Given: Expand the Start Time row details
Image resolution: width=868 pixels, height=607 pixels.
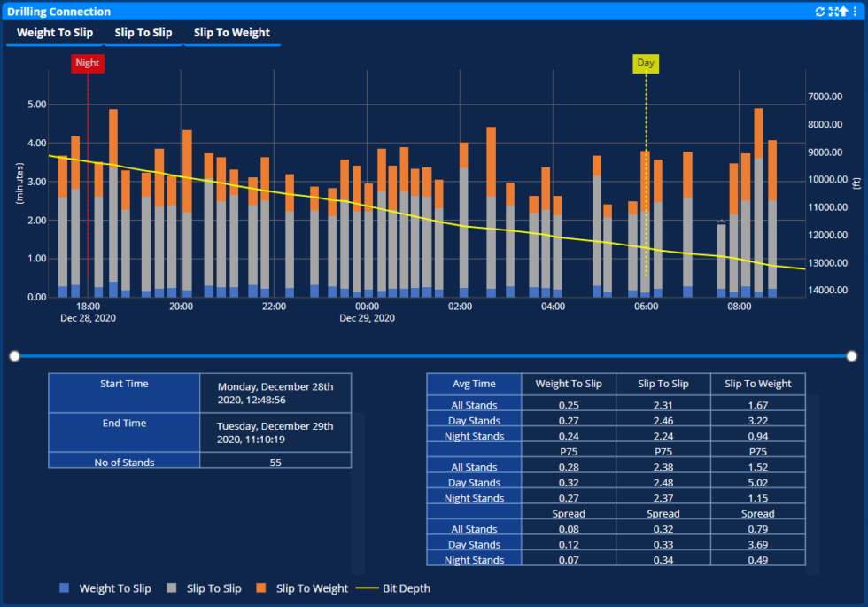Looking at the screenshot, I should point(124,383).
